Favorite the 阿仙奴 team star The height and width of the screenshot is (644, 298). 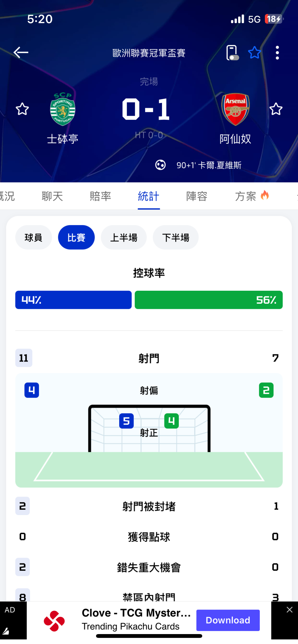pos(276,109)
